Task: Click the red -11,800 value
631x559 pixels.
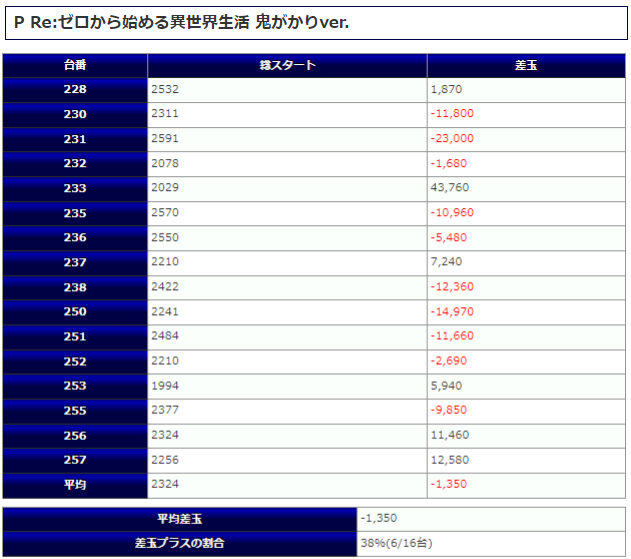Action: click(452, 113)
